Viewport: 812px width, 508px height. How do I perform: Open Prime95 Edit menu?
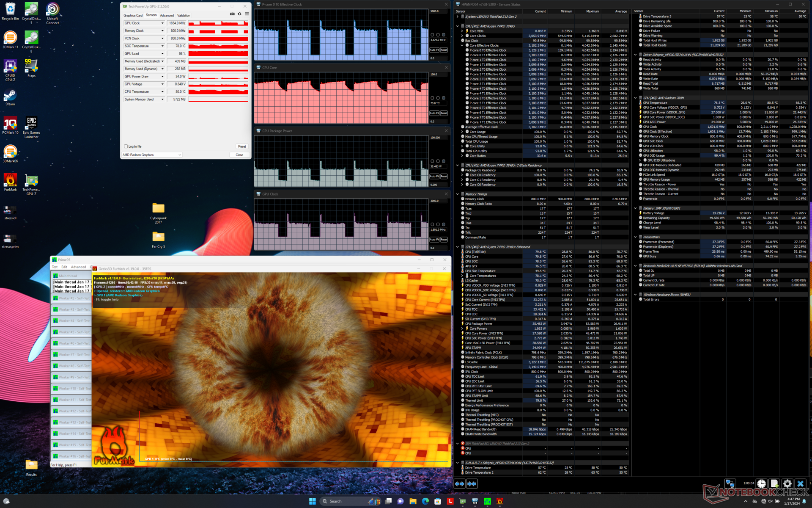click(64, 267)
